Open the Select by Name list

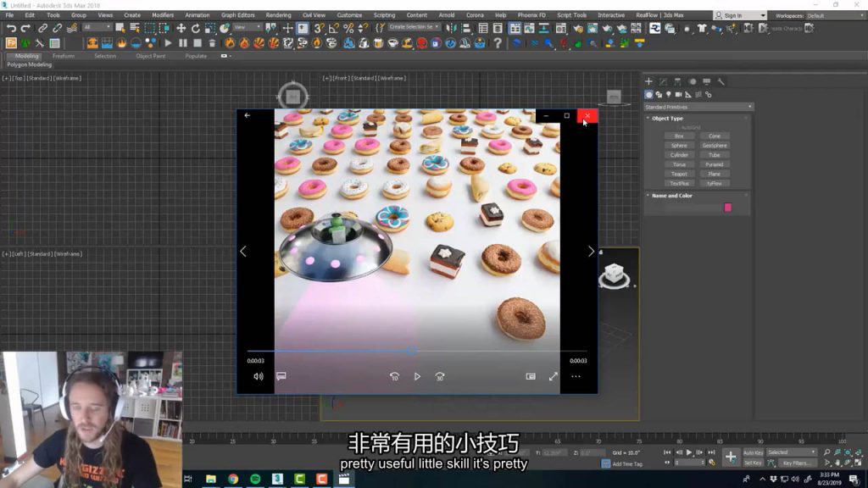point(135,28)
